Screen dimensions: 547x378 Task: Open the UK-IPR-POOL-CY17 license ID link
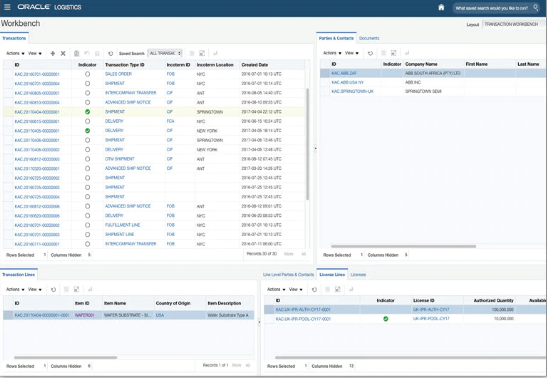pyautogui.click(x=431, y=319)
